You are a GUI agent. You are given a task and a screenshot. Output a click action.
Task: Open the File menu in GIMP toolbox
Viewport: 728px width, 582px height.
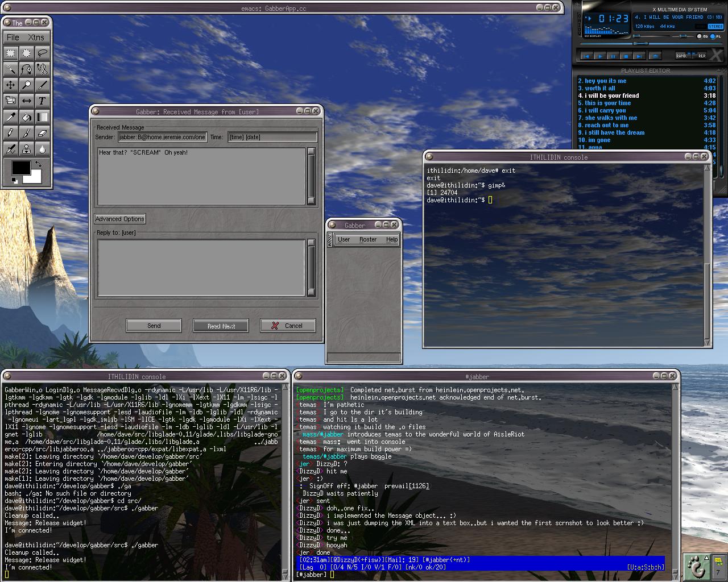pyautogui.click(x=13, y=37)
